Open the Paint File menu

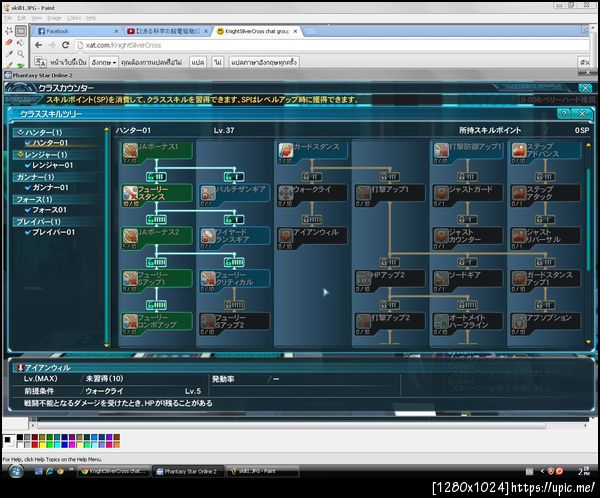pyautogui.click(x=8, y=18)
